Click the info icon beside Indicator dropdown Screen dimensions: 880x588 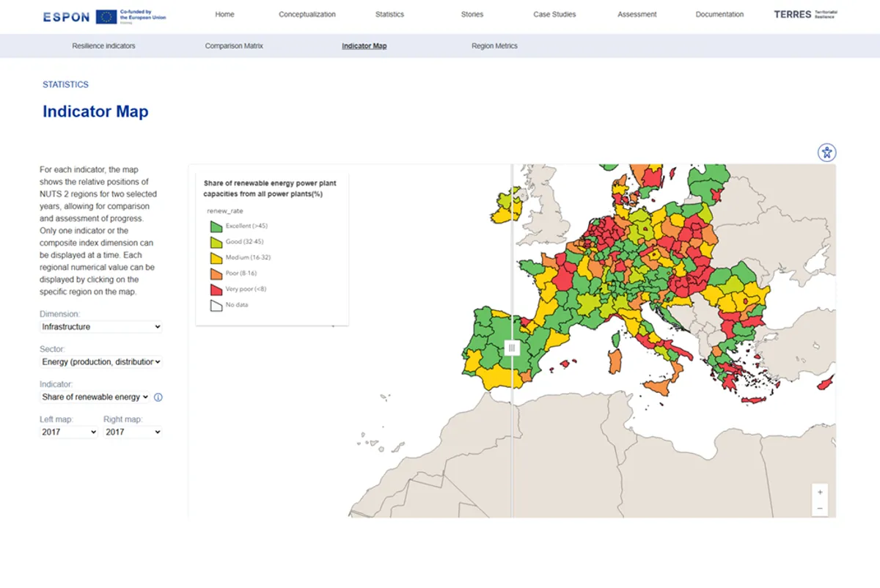coord(158,397)
